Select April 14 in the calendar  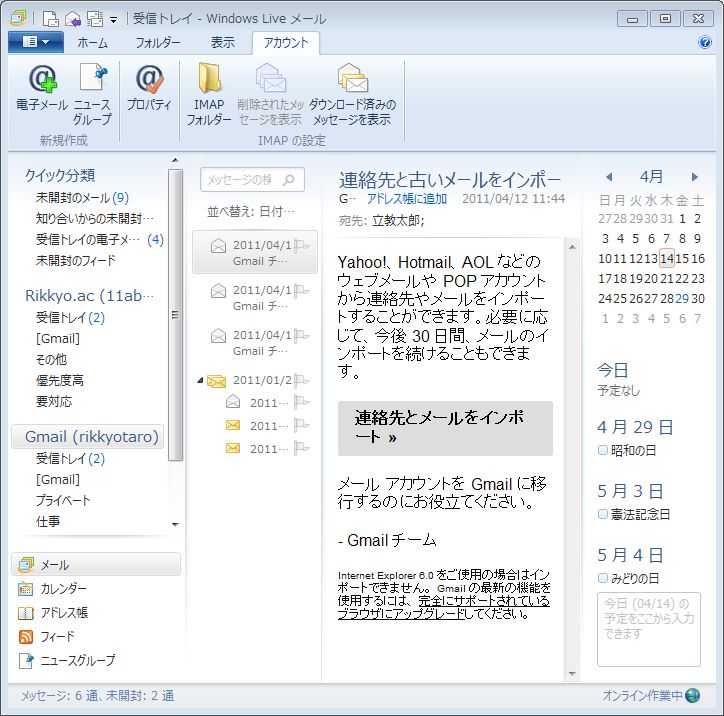coord(666,259)
